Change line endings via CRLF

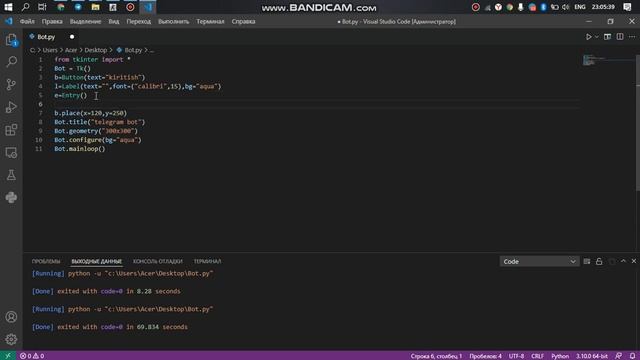[x=537, y=356]
